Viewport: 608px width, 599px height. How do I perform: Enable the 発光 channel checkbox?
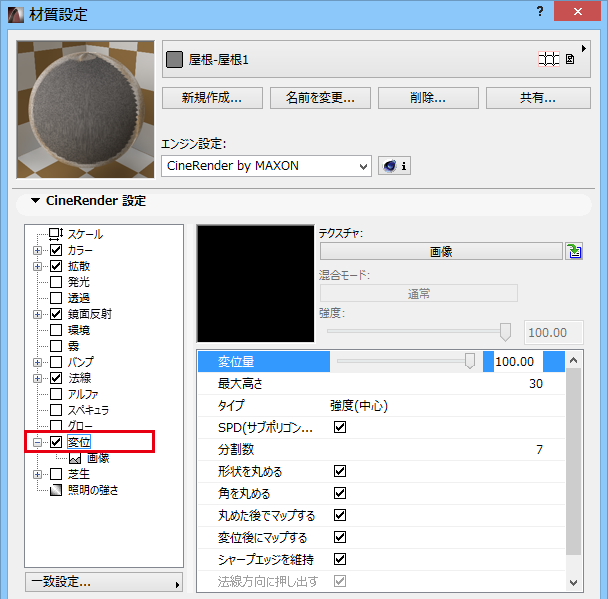pos(56,282)
